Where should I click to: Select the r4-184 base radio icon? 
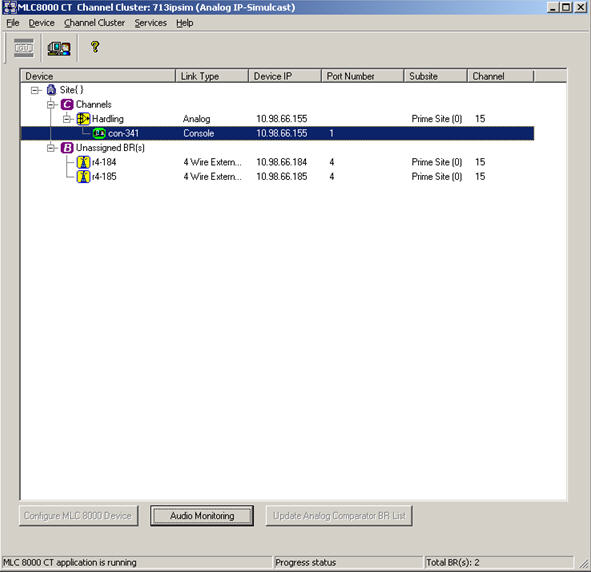point(83,162)
